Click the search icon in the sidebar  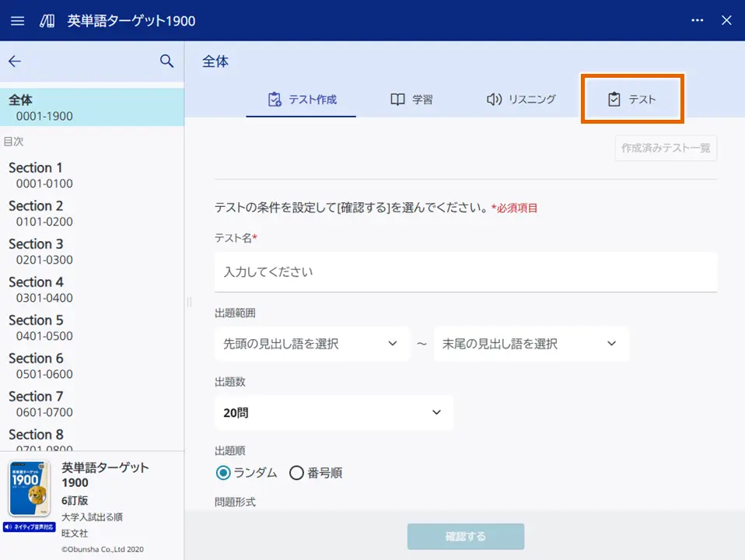point(166,61)
